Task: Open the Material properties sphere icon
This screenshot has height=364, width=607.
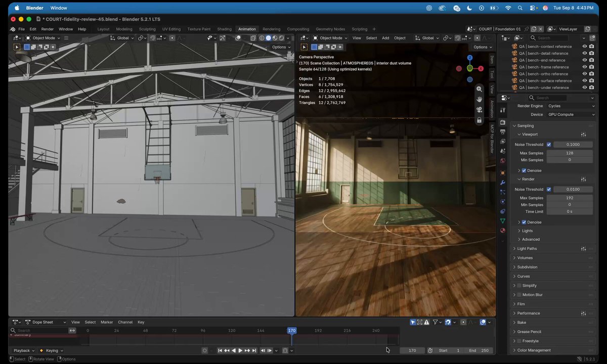Action: [x=503, y=231]
